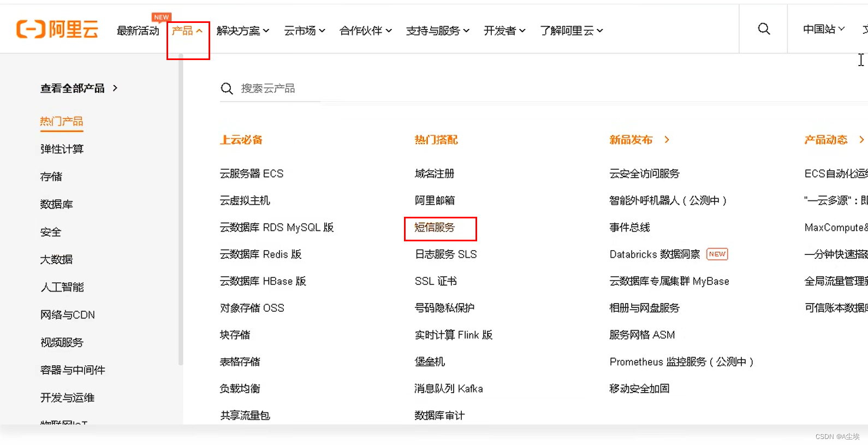Expand the 解决方案 menu
The image size is (868, 445).
[x=243, y=31]
